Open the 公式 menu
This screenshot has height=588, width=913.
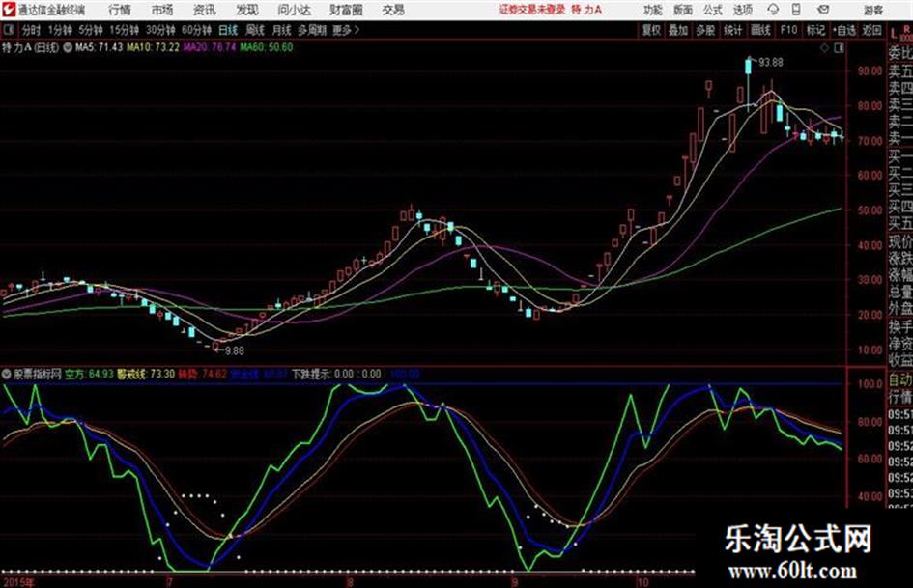pos(713,10)
